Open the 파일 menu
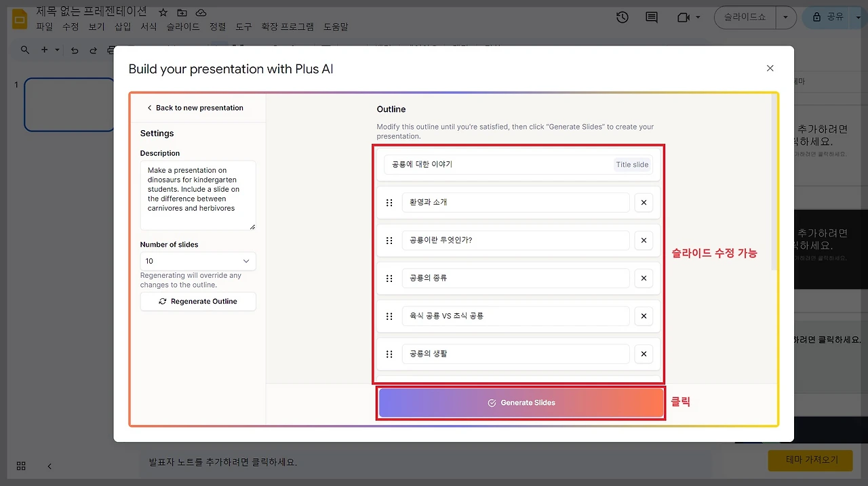The image size is (868, 486). point(44,26)
